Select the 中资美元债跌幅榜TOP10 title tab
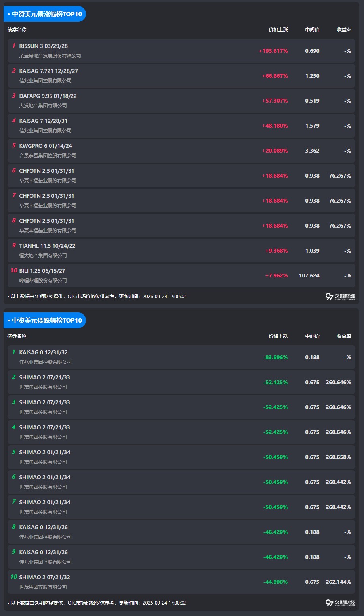This screenshot has height=616, width=364. pyautogui.click(x=45, y=320)
